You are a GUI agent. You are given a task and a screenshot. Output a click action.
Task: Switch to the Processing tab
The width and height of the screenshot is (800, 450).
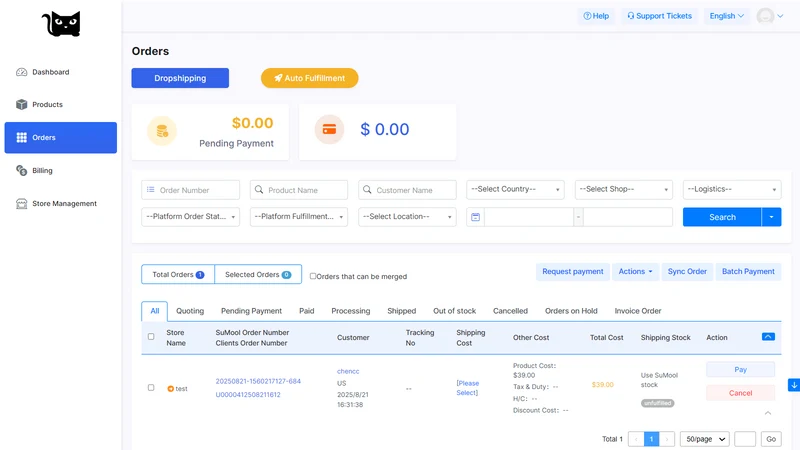[x=351, y=311]
